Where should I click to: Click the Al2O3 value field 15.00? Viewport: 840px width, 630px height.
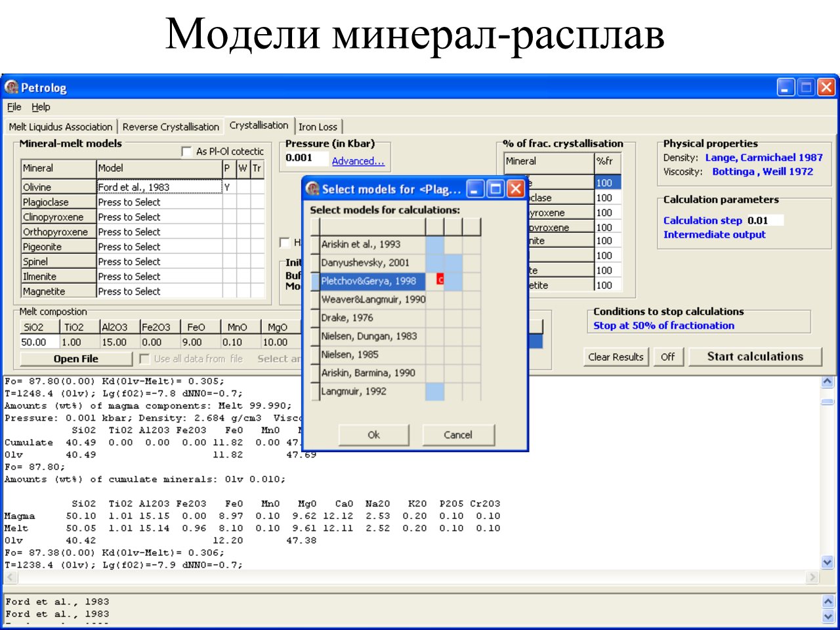(119, 342)
